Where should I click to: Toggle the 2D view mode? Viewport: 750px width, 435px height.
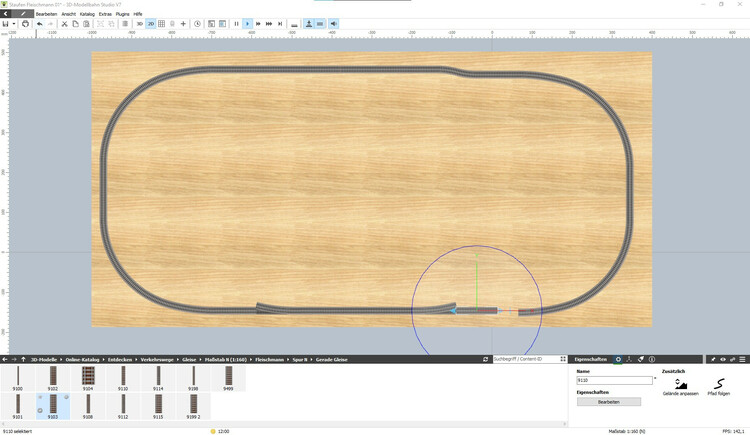pos(151,23)
